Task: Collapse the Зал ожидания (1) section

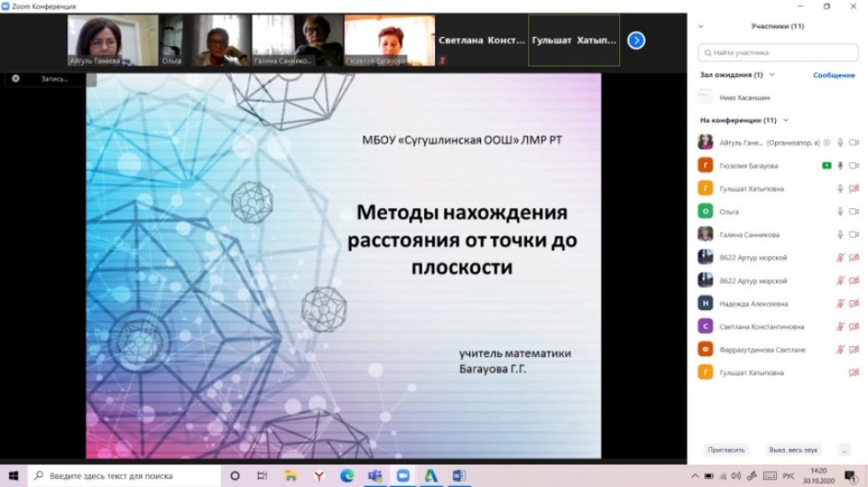Action: [771, 75]
